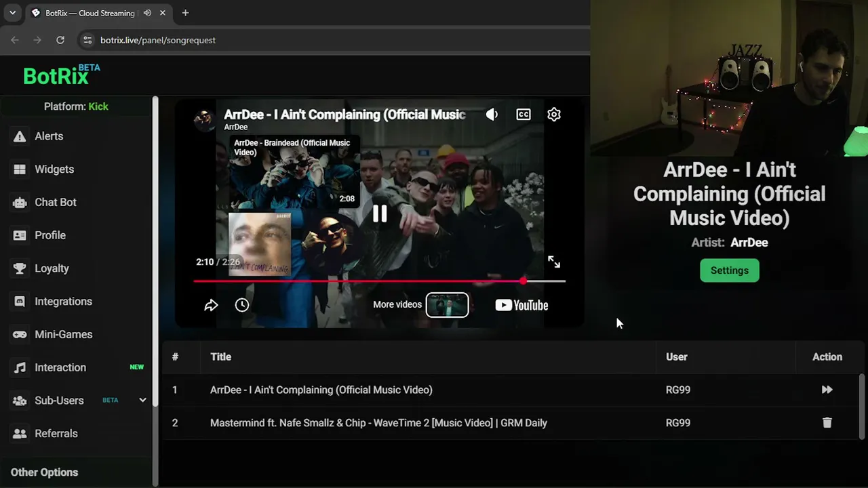The image size is (868, 488).
Task: Open the video on YouTube logo
Action: click(521, 305)
